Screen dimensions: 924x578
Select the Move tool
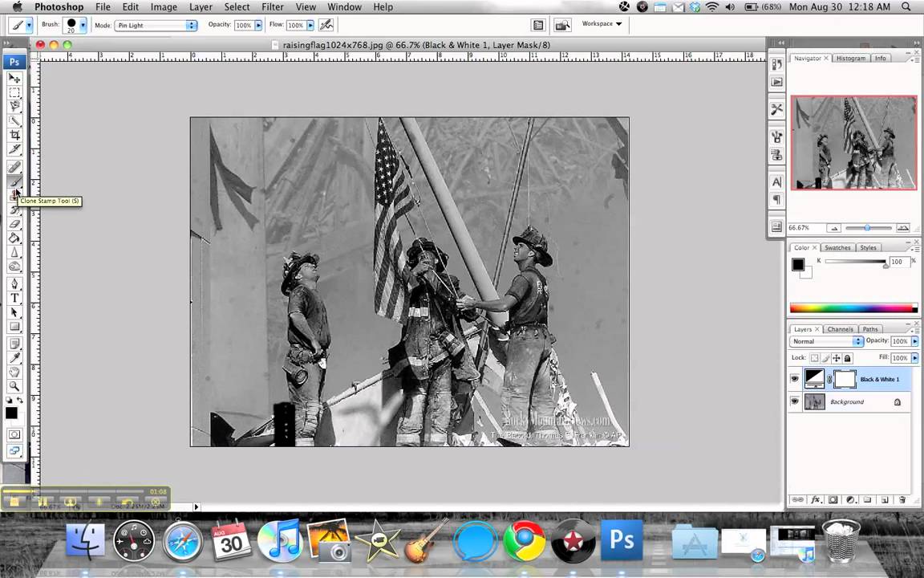(x=14, y=79)
